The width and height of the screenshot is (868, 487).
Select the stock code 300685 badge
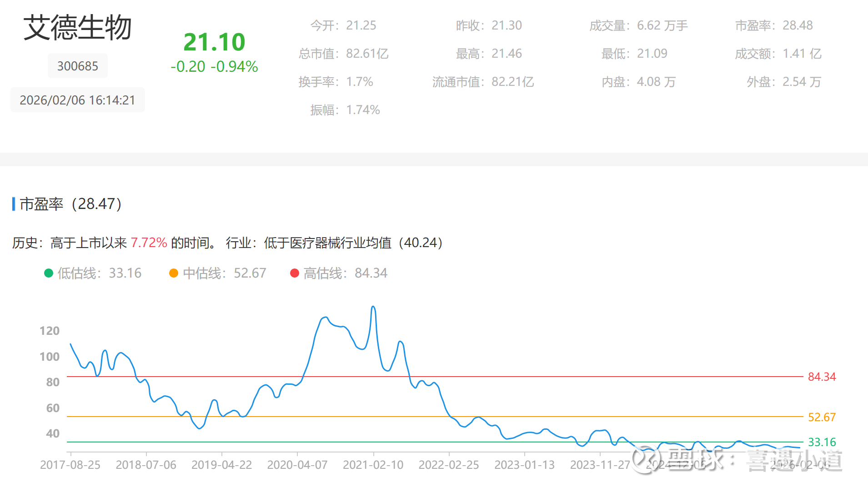(x=78, y=66)
